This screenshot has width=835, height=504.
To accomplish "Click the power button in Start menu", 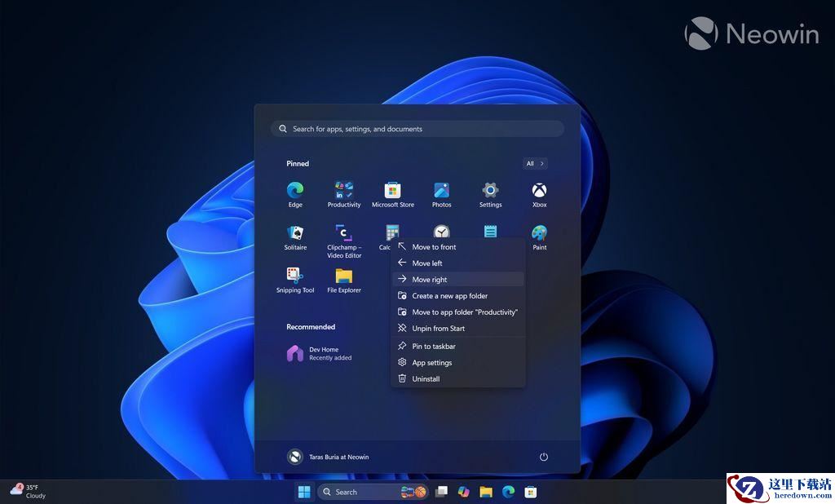I will 544,457.
